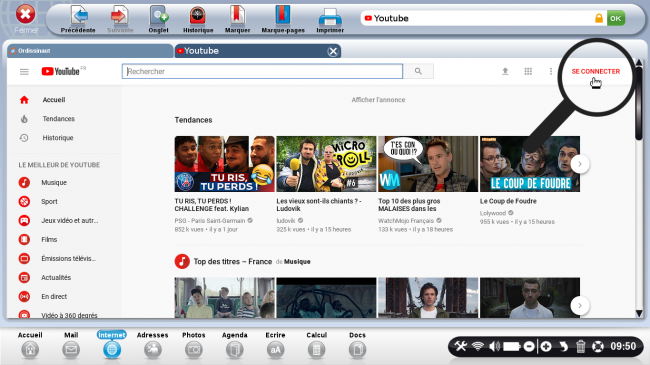Open Top 10 MALAISES video thumbnail

click(428, 164)
